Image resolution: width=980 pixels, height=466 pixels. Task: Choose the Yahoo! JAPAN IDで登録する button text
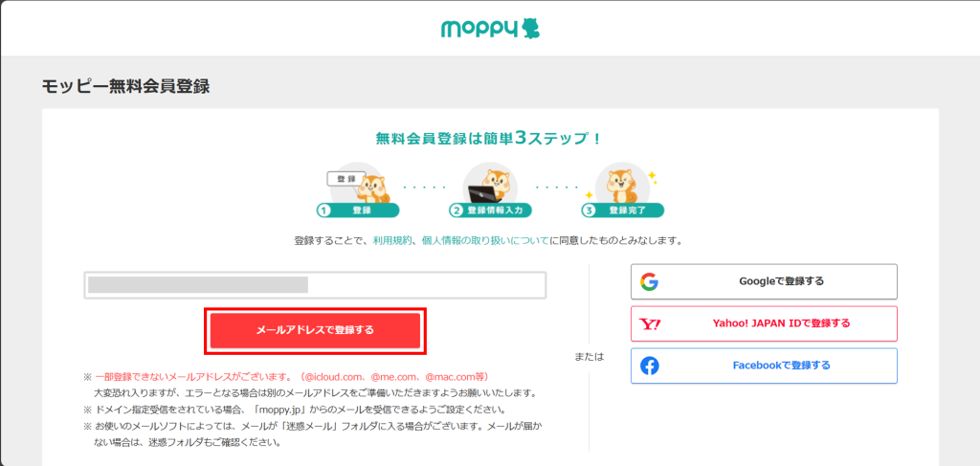tap(781, 323)
